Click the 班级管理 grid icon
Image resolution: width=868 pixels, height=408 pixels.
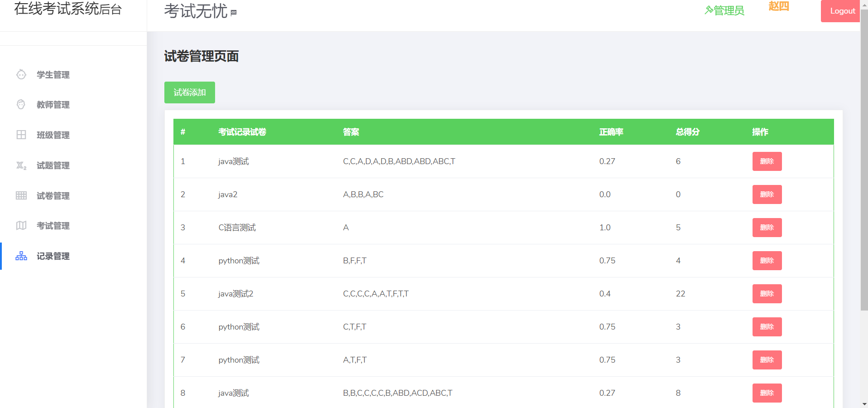tap(21, 135)
